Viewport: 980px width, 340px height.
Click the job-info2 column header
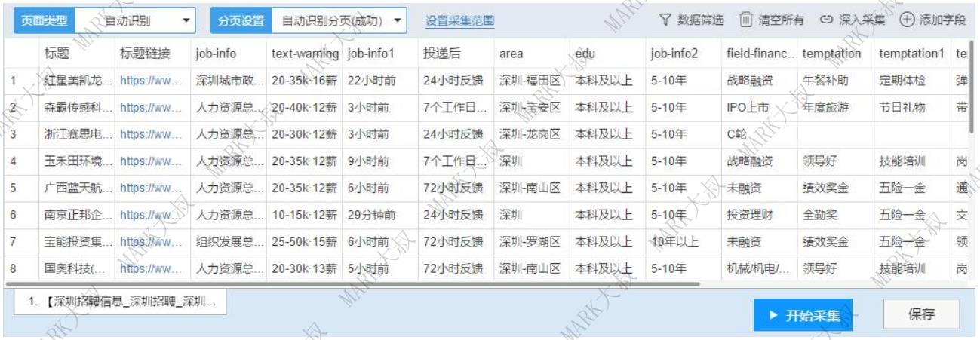684,54
